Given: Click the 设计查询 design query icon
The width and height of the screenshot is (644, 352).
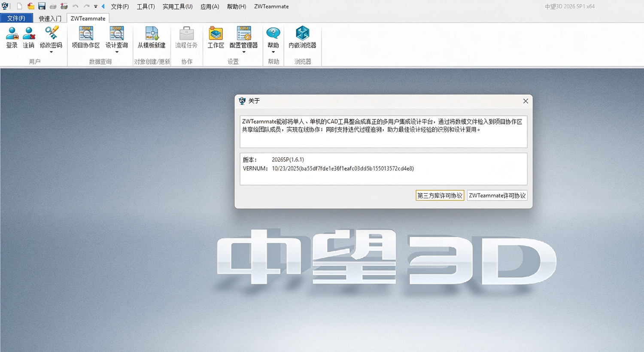Looking at the screenshot, I should tap(117, 33).
